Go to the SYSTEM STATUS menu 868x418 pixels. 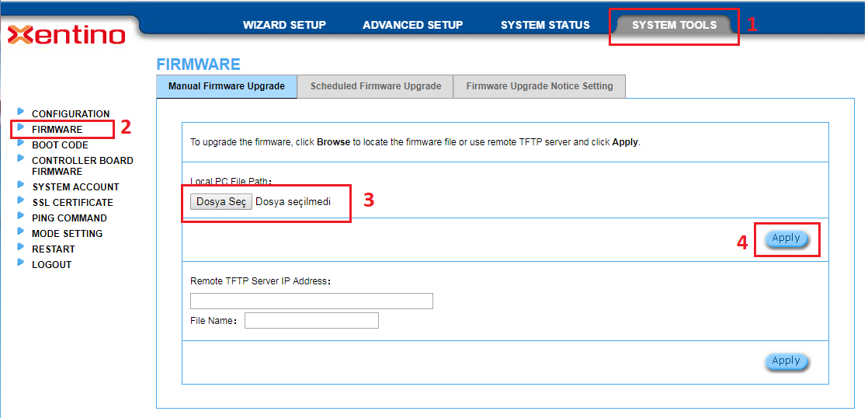[544, 25]
